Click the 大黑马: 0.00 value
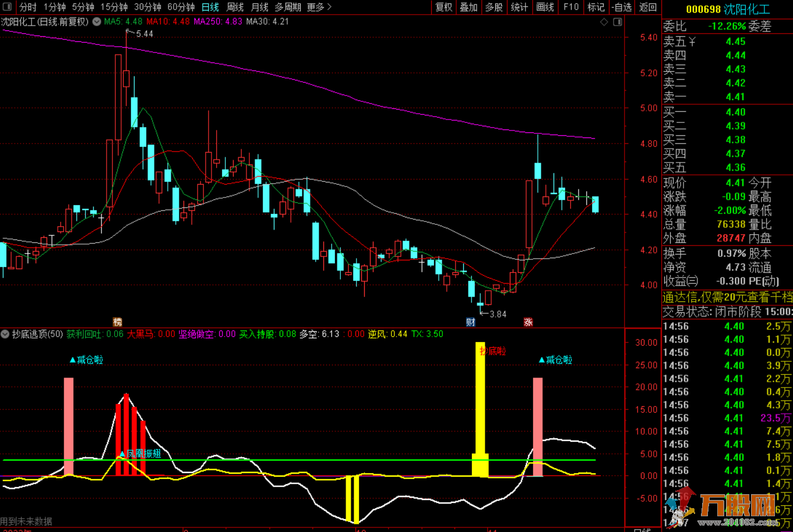The width and height of the screenshot is (793, 532). coord(151,334)
